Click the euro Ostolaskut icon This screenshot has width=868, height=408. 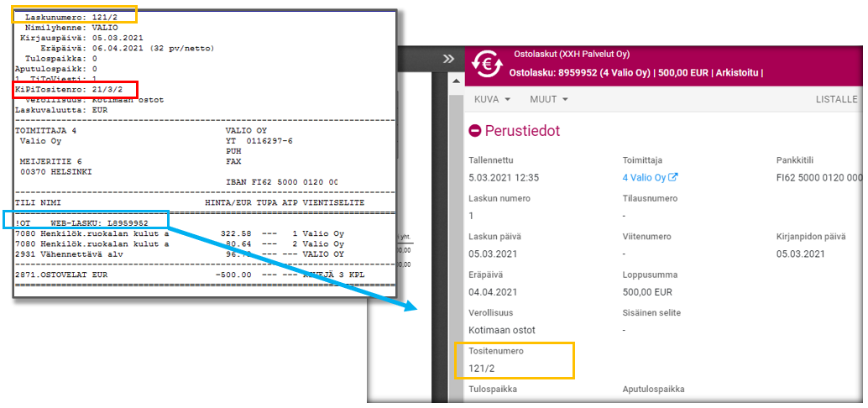coord(487,64)
